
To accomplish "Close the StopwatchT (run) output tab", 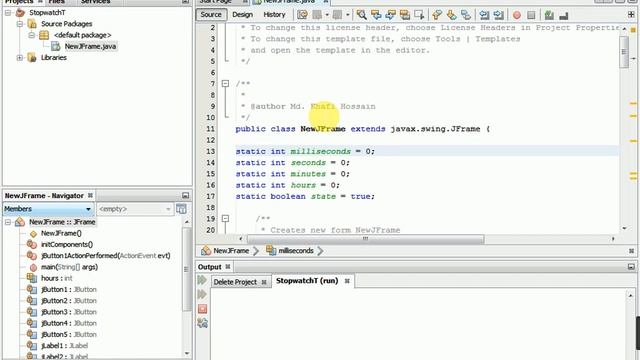I will tap(347, 281).
